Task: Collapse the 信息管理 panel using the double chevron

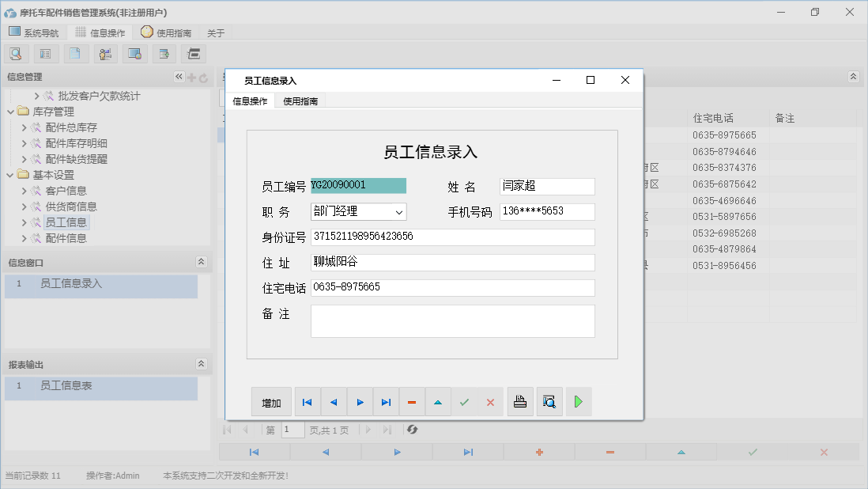Action: (x=179, y=77)
